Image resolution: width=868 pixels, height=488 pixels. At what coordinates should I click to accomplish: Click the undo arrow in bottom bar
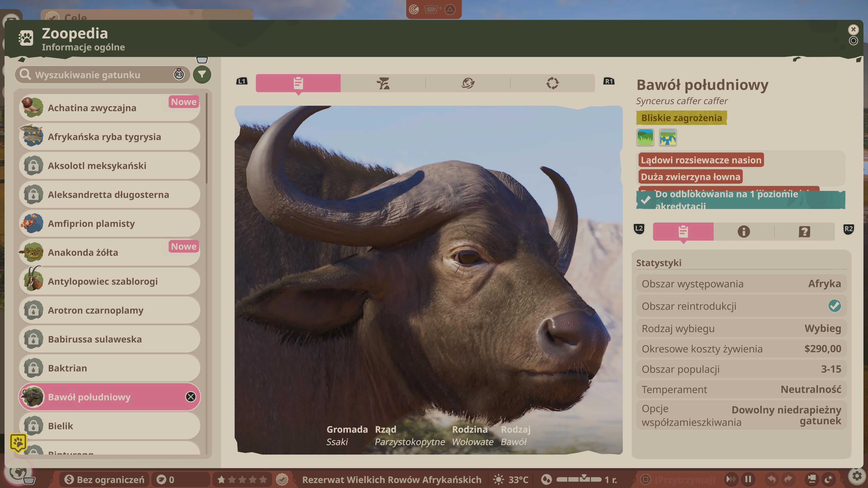click(771, 479)
